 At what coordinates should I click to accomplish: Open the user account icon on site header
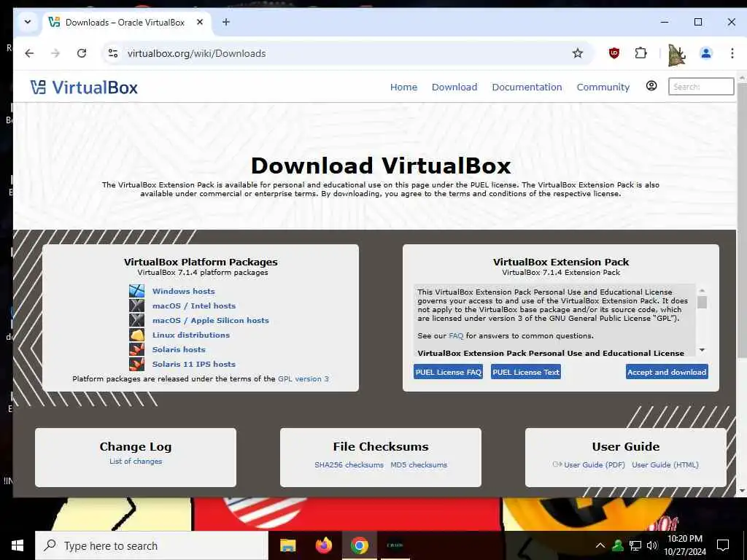click(x=651, y=86)
